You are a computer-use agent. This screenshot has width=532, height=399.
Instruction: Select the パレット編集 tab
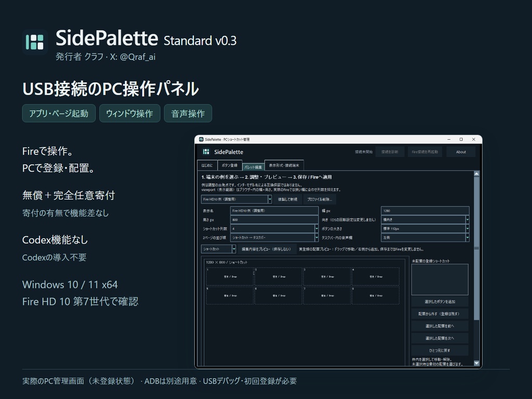point(254,167)
